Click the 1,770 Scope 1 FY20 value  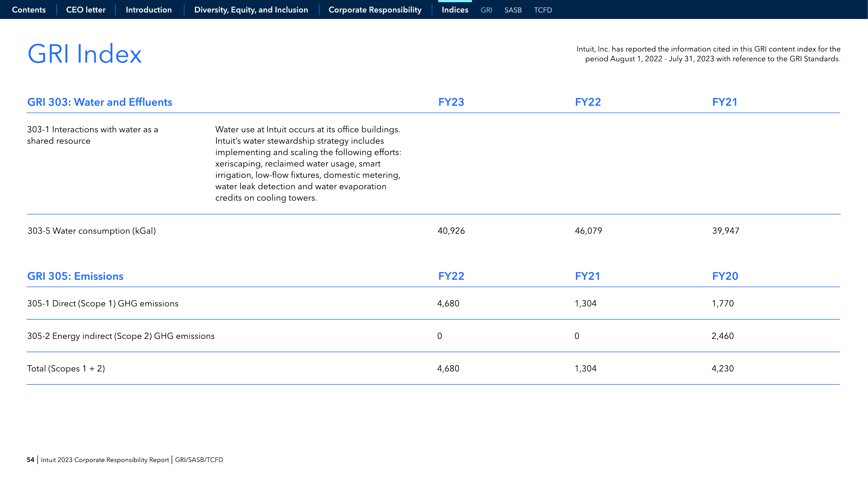(x=722, y=303)
